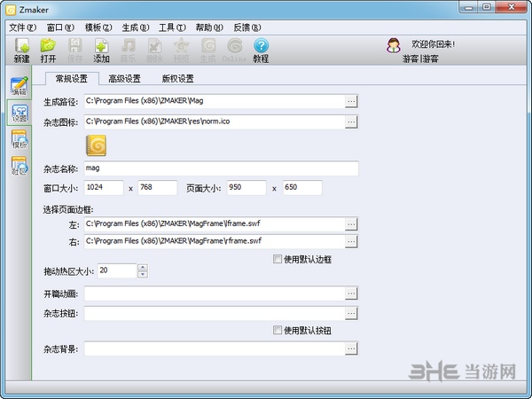The height and width of the screenshot is (399, 532).
Task: Open the 工具 (Tools) menu
Action: pos(172,27)
